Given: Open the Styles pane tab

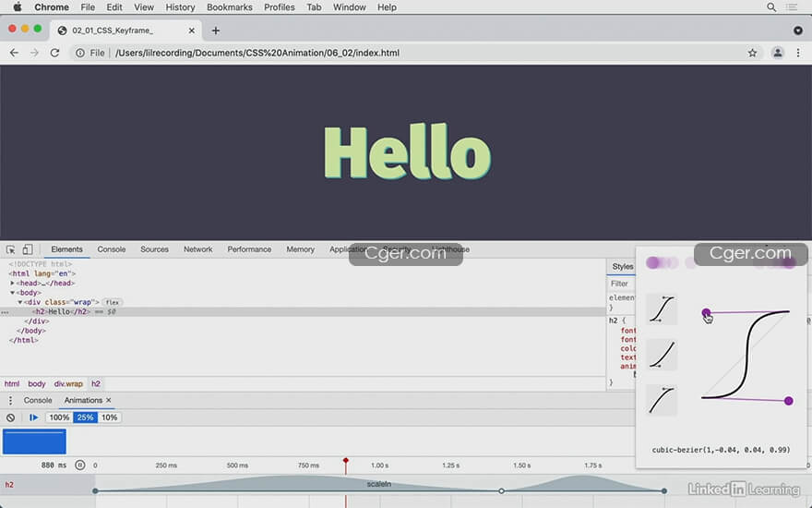Looking at the screenshot, I should click(623, 266).
